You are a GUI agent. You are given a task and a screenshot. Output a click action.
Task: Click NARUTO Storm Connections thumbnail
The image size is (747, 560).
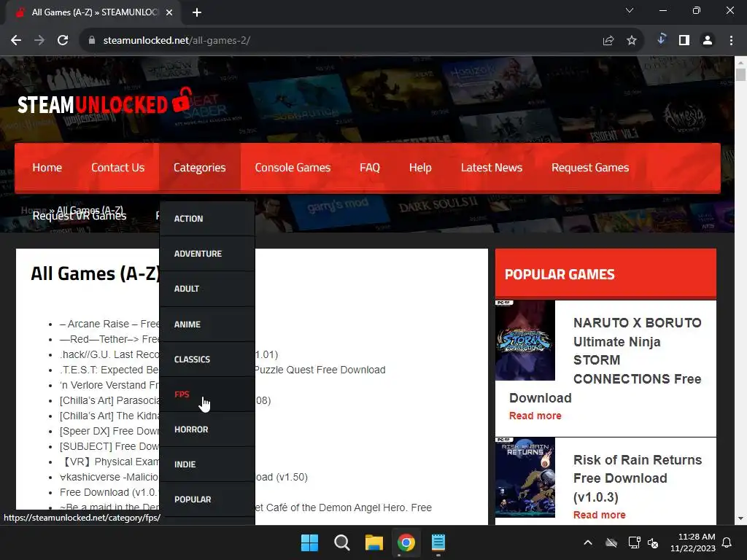(x=525, y=341)
